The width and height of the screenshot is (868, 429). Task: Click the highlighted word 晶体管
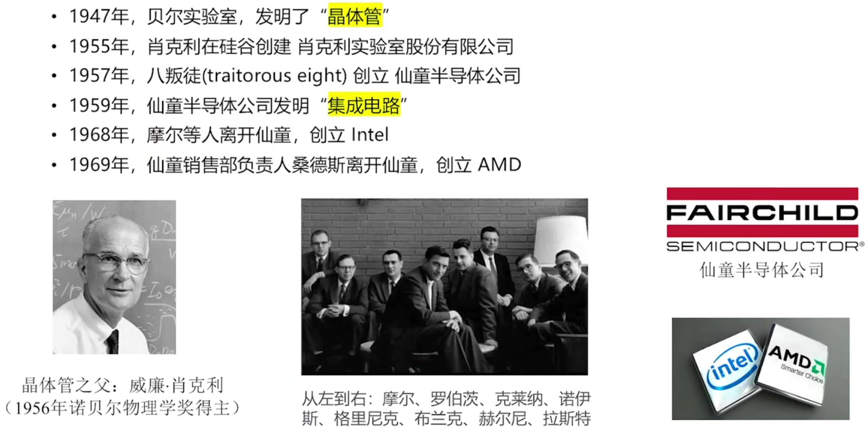[355, 17]
